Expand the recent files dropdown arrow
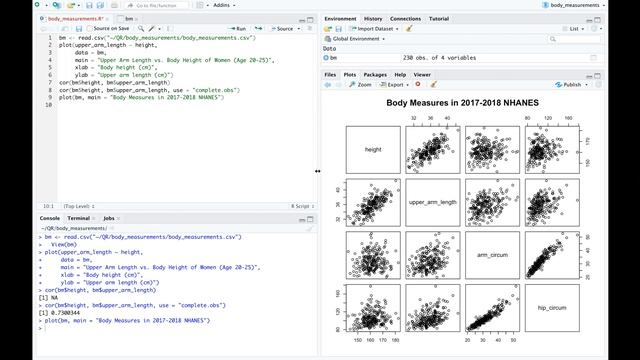Image resolution: width=640 pixels, height=360 pixels. point(78,5)
